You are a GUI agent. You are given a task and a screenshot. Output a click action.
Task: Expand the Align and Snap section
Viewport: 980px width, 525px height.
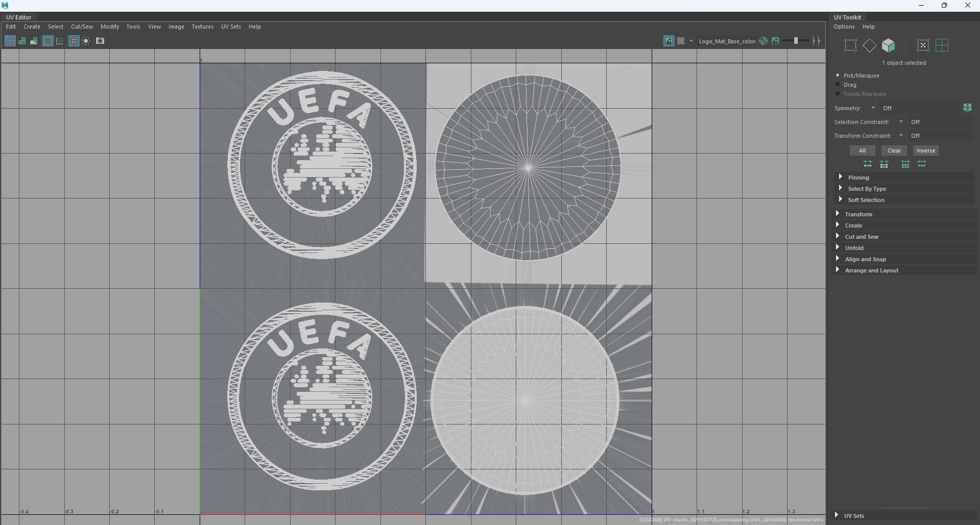click(x=904, y=259)
